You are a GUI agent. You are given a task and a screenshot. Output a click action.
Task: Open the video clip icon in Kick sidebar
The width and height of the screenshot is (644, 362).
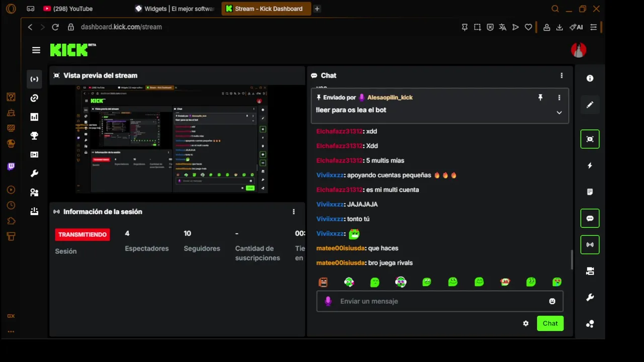(x=34, y=154)
